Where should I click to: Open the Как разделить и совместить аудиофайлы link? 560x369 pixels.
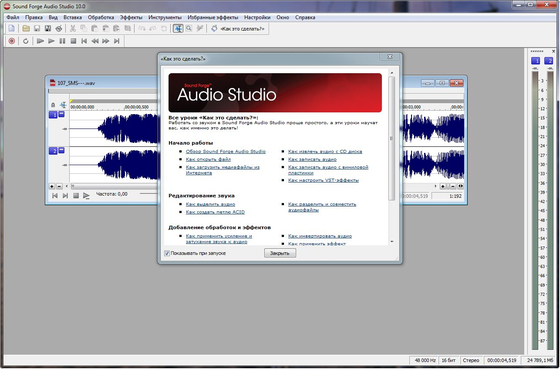click(322, 207)
